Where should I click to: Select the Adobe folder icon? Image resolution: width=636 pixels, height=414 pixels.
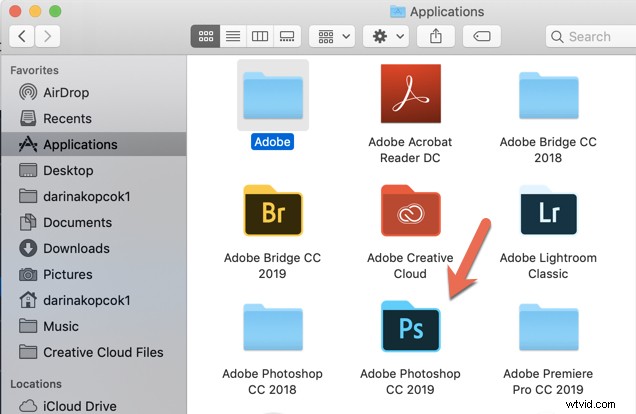273,95
